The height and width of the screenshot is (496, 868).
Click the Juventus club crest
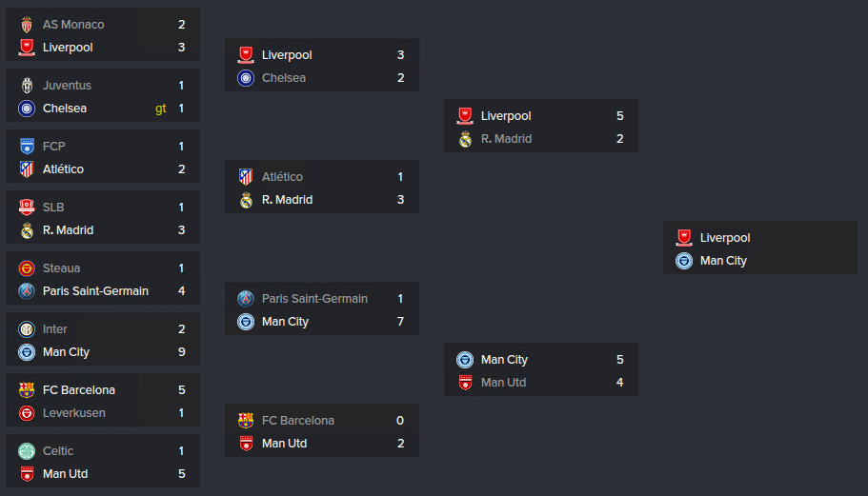(x=27, y=85)
